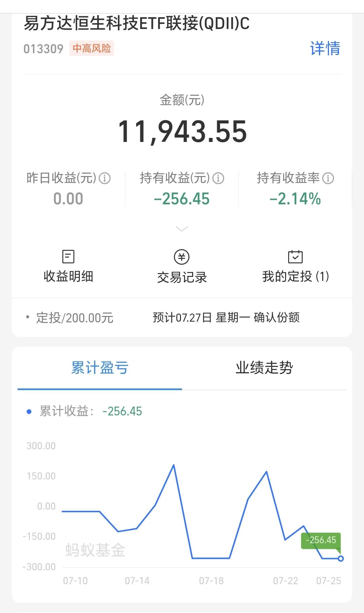This screenshot has height=613, width=364.
Task: Tap the 中高风险 risk tag
Action: pos(92,48)
